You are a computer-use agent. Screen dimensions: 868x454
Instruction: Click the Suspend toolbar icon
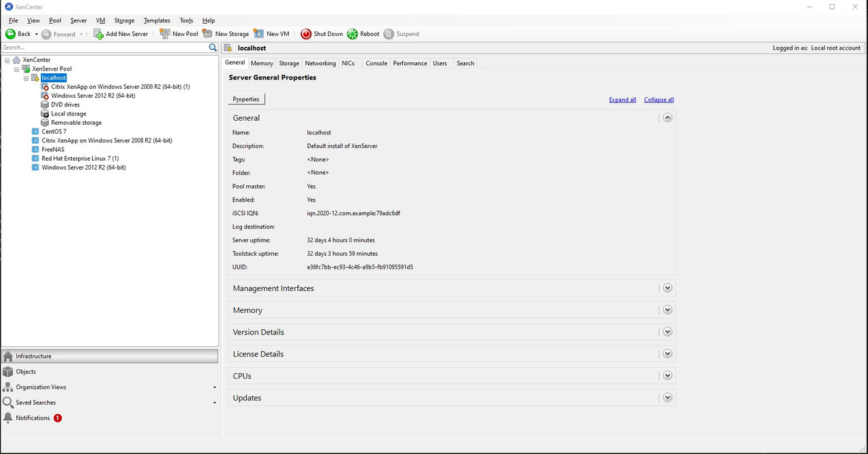pos(389,34)
